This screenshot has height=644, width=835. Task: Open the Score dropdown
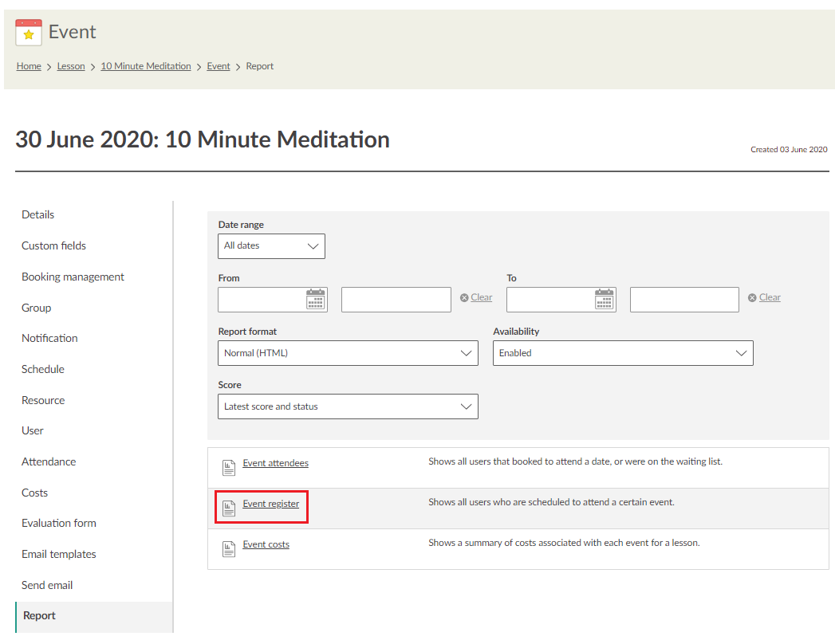[x=348, y=406]
